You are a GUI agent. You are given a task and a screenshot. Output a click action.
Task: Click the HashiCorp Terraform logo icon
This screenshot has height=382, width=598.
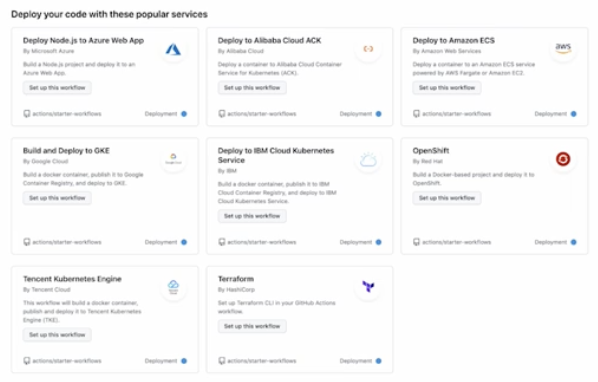click(x=368, y=286)
